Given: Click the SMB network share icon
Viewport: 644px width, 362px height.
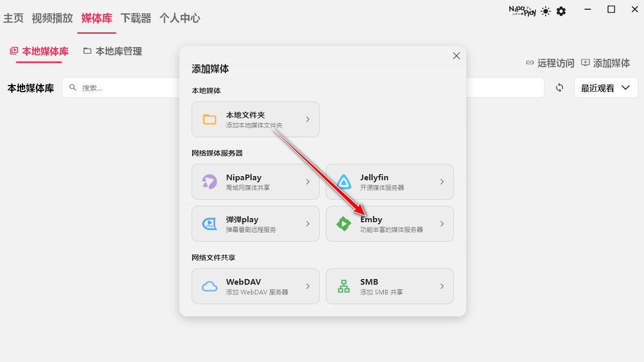Looking at the screenshot, I should tap(344, 286).
